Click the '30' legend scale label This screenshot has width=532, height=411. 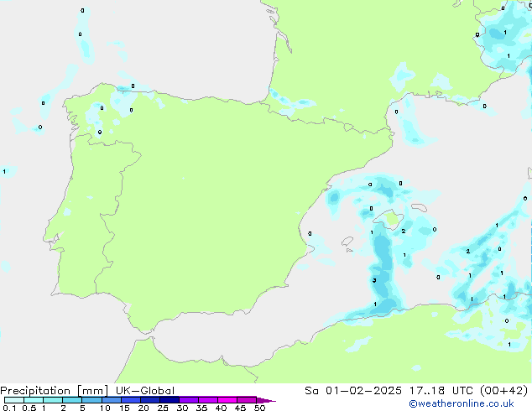(182, 408)
